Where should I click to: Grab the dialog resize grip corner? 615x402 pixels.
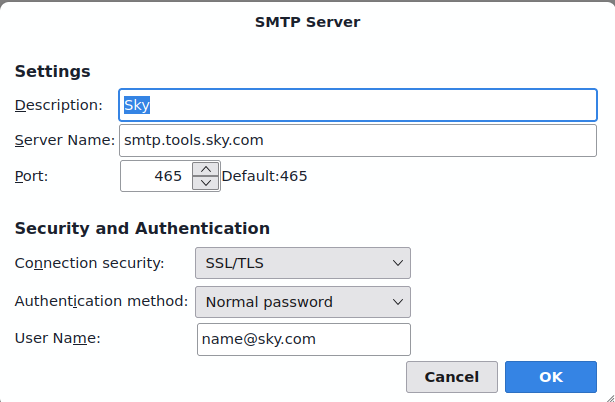point(609,397)
